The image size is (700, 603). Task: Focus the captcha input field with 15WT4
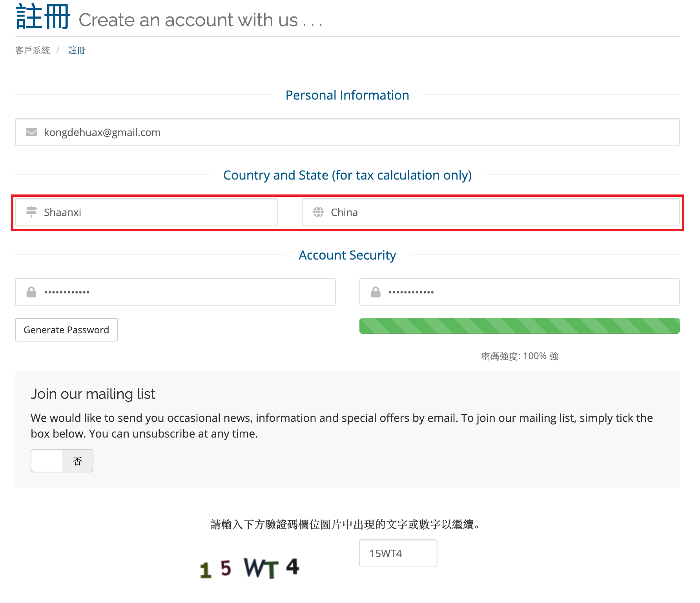[x=398, y=553]
